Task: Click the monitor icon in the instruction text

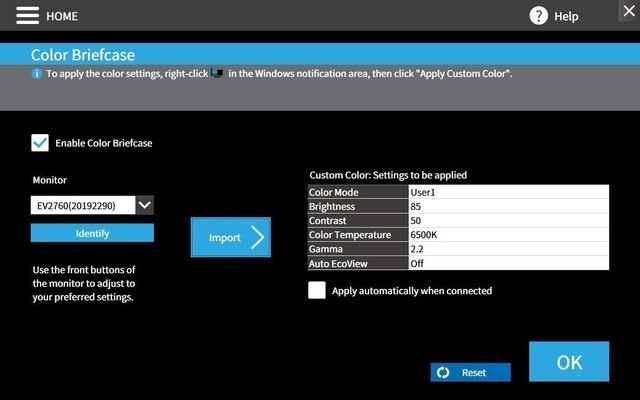Action: (x=217, y=74)
